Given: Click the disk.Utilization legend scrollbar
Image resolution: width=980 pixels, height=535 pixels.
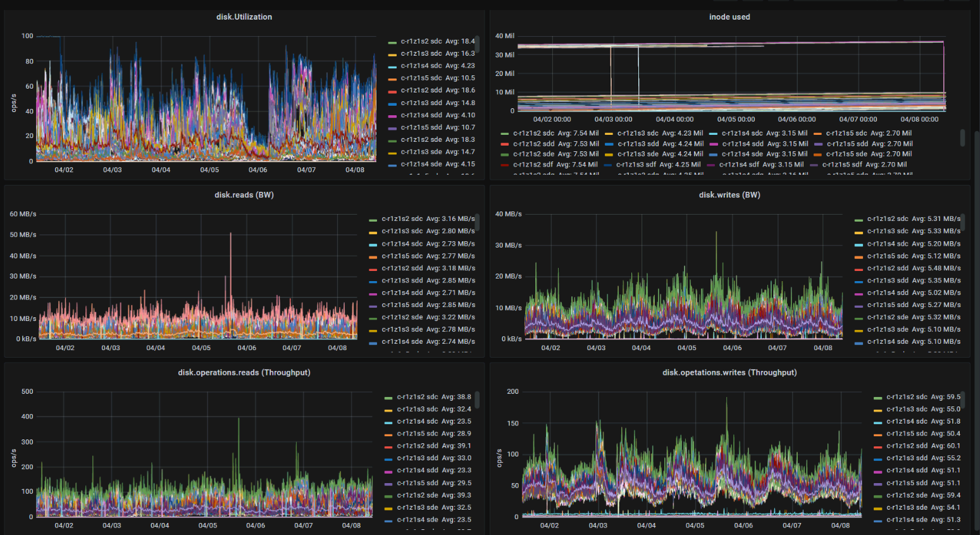Looking at the screenshot, I should (x=477, y=44).
